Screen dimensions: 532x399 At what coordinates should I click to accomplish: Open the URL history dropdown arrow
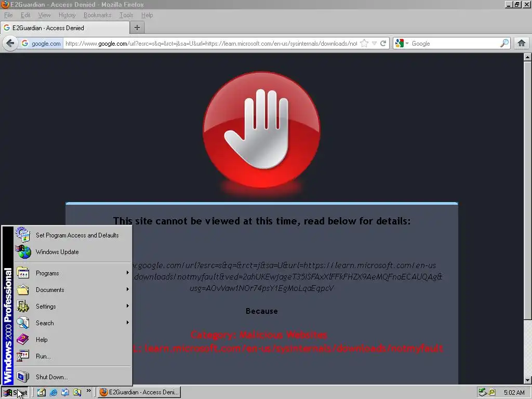[374, 44]
